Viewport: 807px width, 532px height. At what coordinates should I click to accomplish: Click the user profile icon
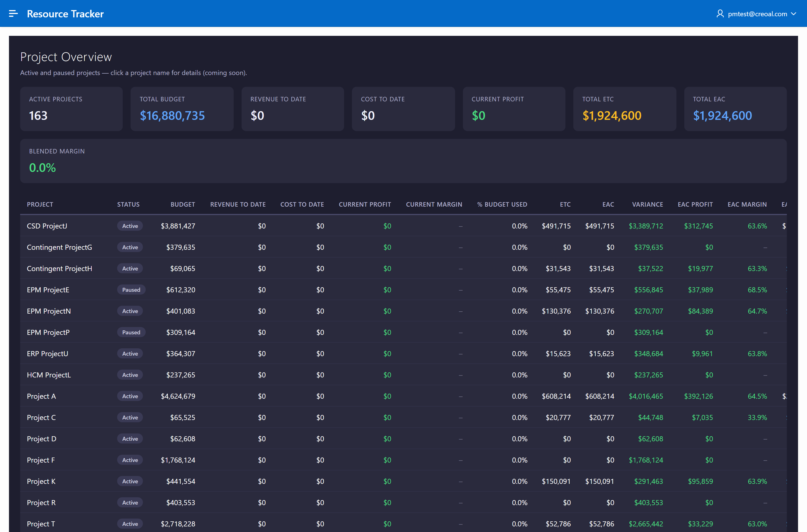click(720, 13)
